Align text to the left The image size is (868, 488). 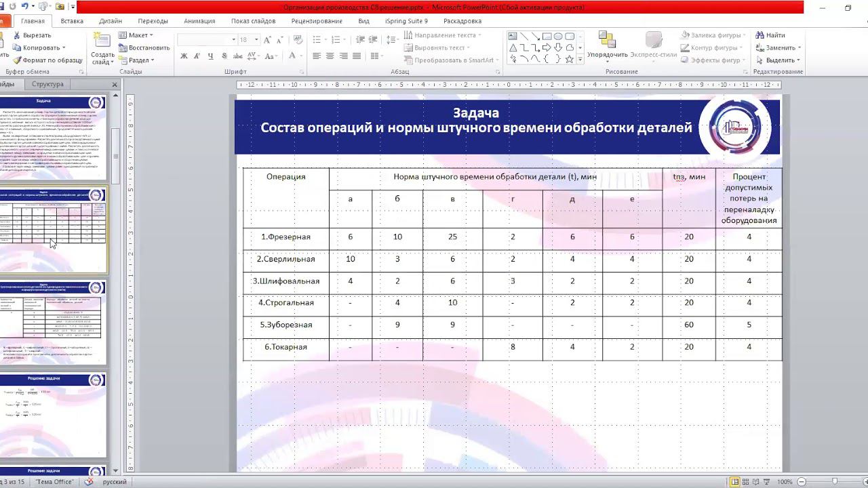coord(317,56)
